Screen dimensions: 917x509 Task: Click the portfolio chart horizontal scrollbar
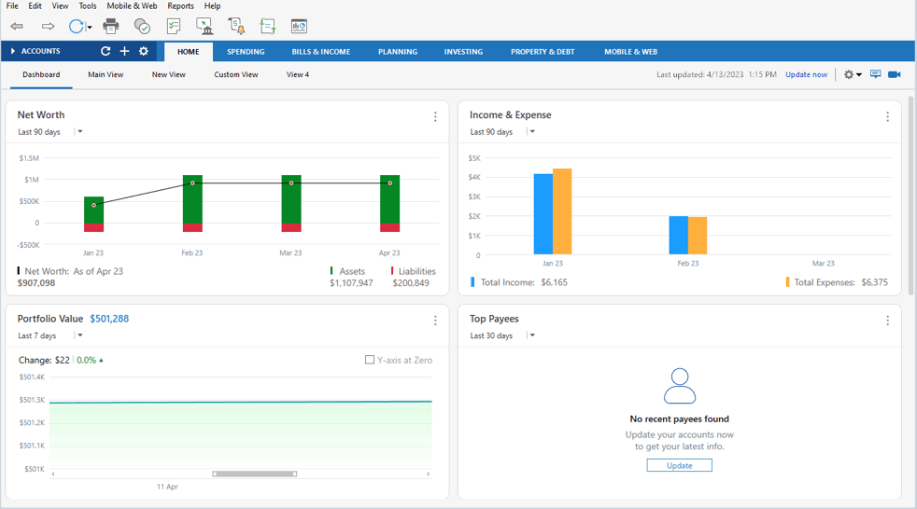254,473
